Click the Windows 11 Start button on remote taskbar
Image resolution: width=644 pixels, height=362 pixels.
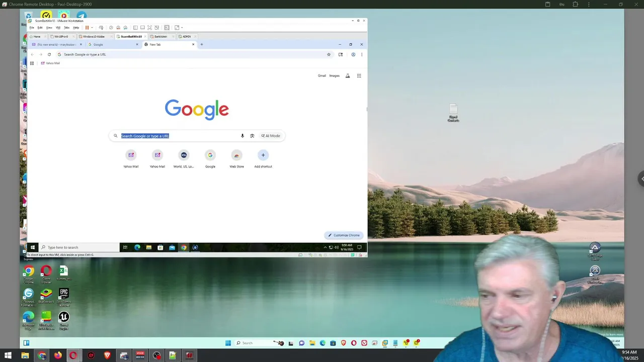click(228, 343)
